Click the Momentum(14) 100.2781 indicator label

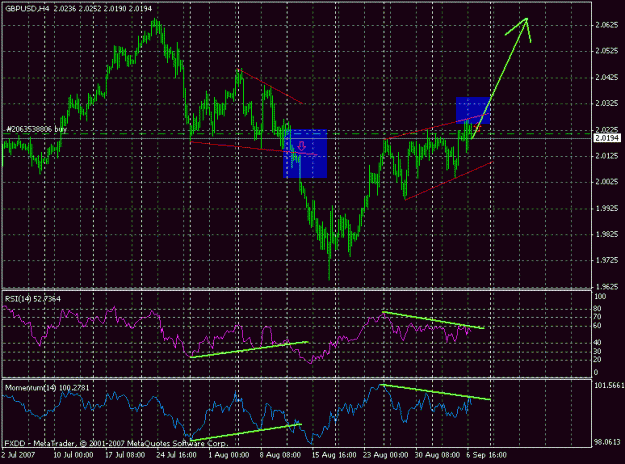pyautogui.click(x=47, y=387)
